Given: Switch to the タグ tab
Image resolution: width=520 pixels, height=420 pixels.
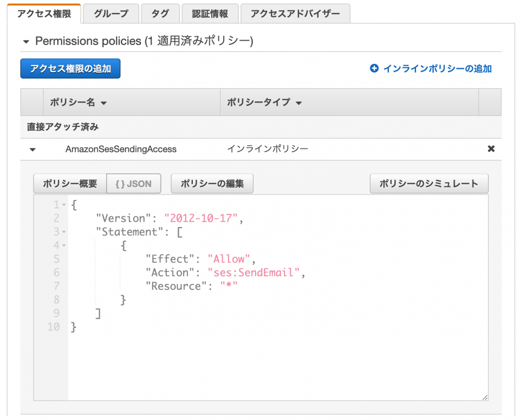Looking at the screenshot, I should pos(160,14).
